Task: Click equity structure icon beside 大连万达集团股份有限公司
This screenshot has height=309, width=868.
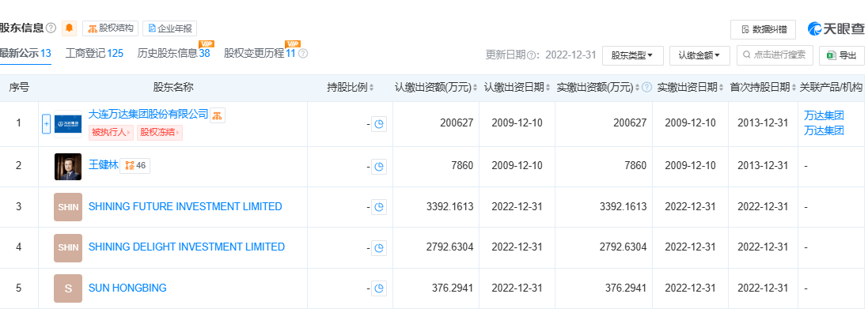Action: coord(218,115)
